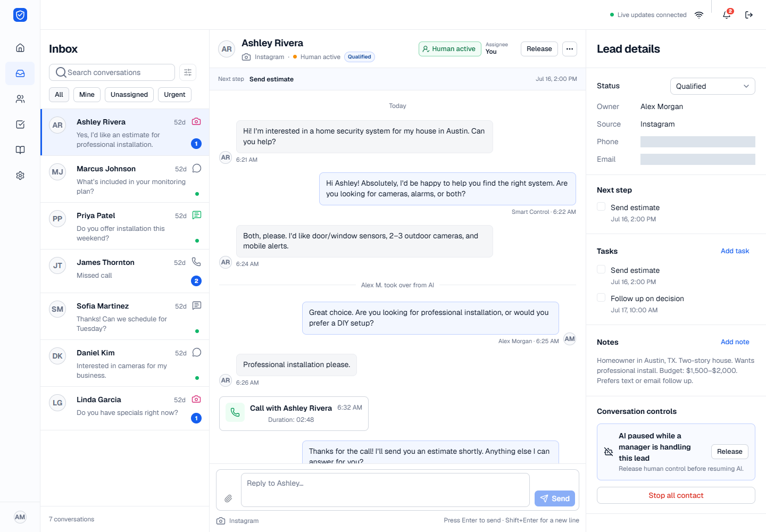Click Add task link
The width and height of the screenshot is (766, 532).
(735, 251)
